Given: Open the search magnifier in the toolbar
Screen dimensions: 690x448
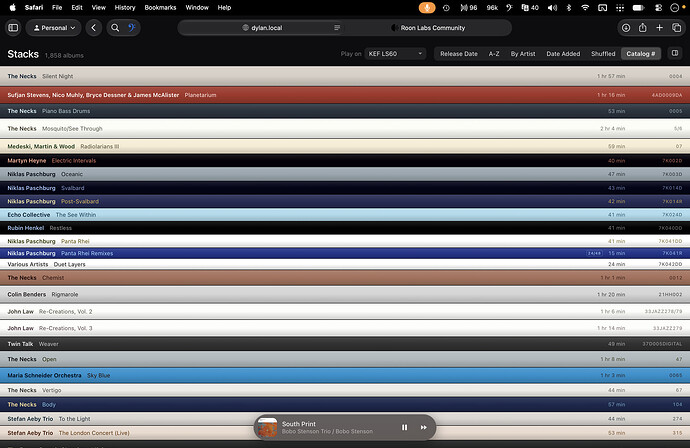Looking at the screenshot, I should click(x=115, y=28).
